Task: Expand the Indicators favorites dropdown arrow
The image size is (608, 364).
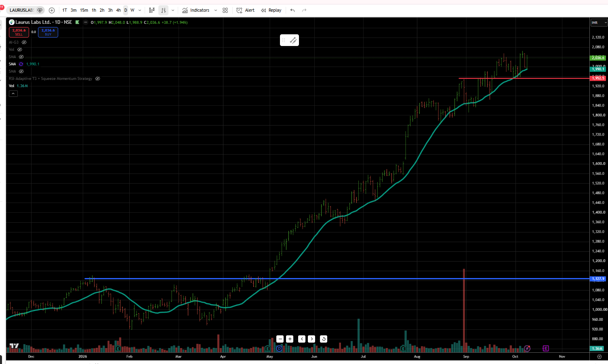Action: (x=215, y=10)
